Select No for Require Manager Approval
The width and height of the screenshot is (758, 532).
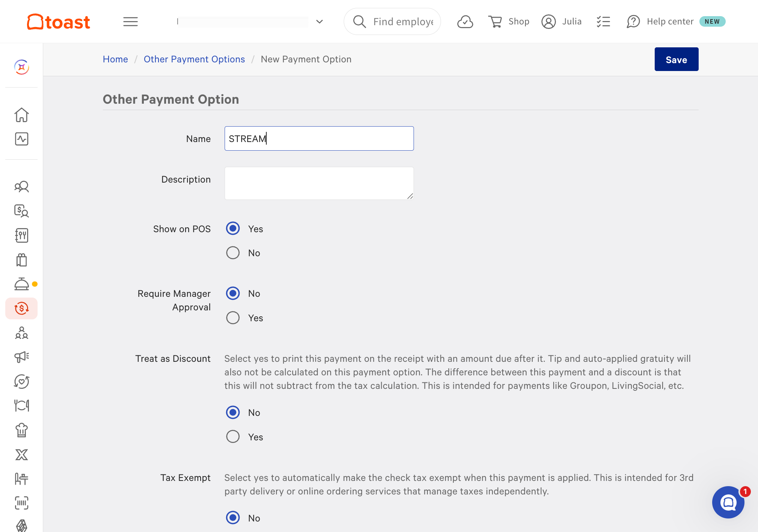coord(233,293)
